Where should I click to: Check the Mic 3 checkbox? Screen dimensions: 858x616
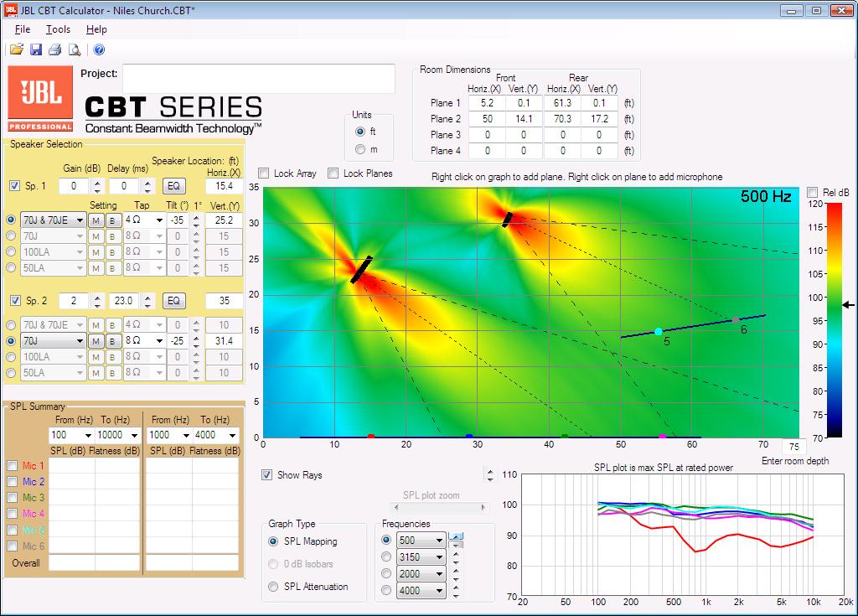(12, 498)
